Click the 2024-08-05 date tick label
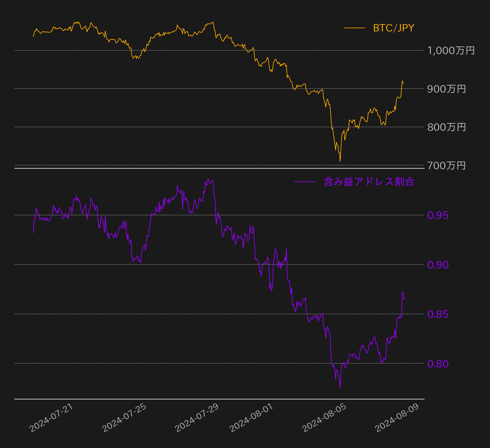This screenshot has width=490, height=448. [324, 418]
